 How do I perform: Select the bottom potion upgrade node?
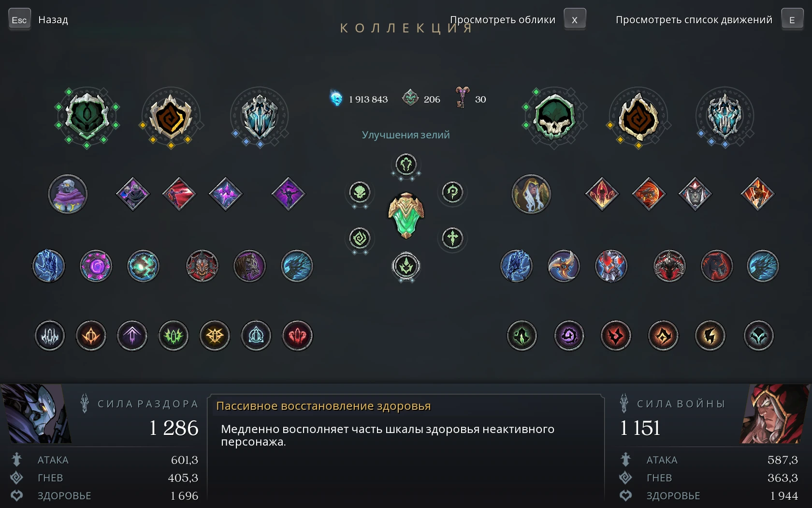coord(406,266)
